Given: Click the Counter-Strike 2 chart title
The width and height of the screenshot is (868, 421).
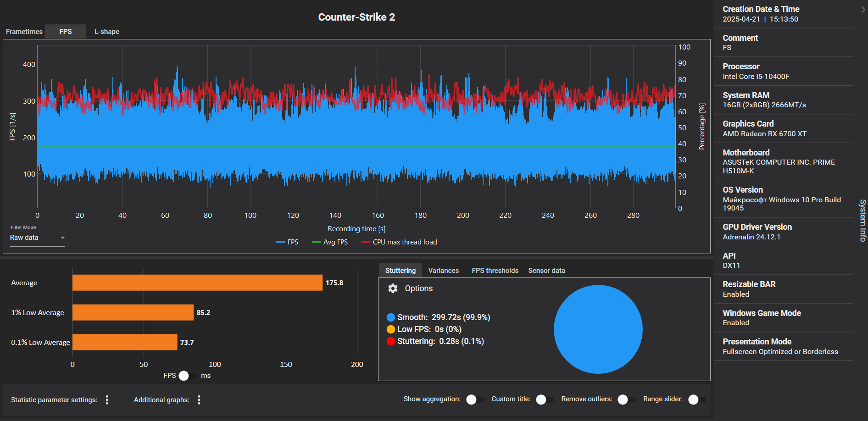Looking at the screenshot, I should [356, 17].
